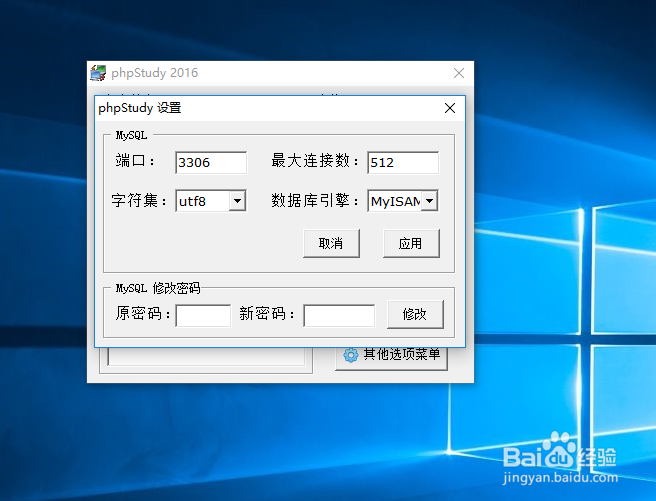Viewport: 656px width, 501px height.
Task: Click the 新密码 new password field
Action: click(339, 315)
